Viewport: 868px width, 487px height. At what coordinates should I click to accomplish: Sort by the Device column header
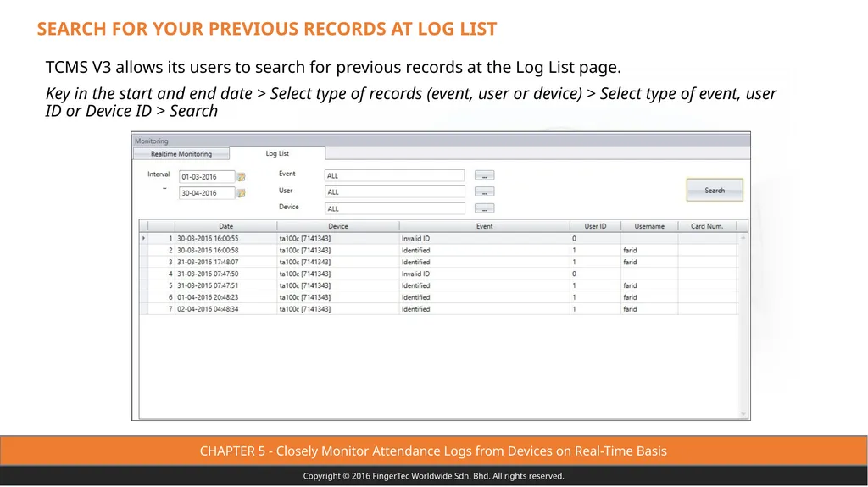[337, 226]
